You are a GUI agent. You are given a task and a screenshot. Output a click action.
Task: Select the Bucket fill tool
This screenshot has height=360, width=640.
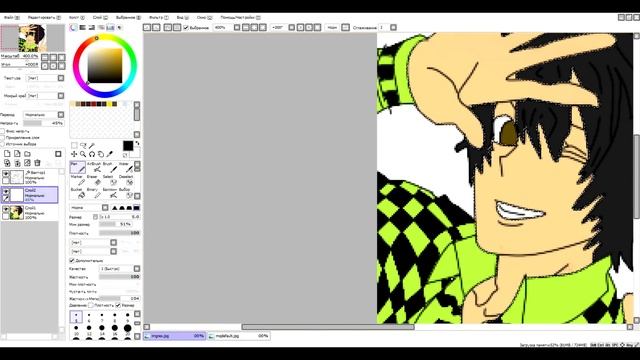coord(78,193)
